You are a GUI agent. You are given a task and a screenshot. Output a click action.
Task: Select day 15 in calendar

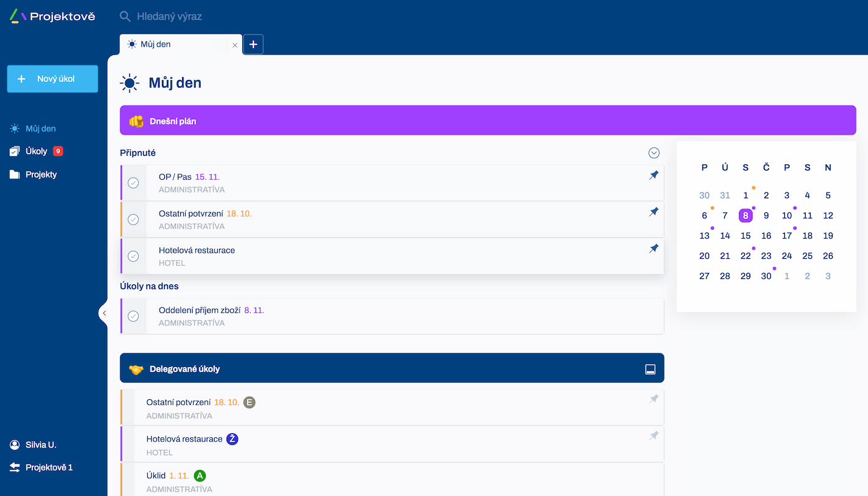tap(745, 235)
